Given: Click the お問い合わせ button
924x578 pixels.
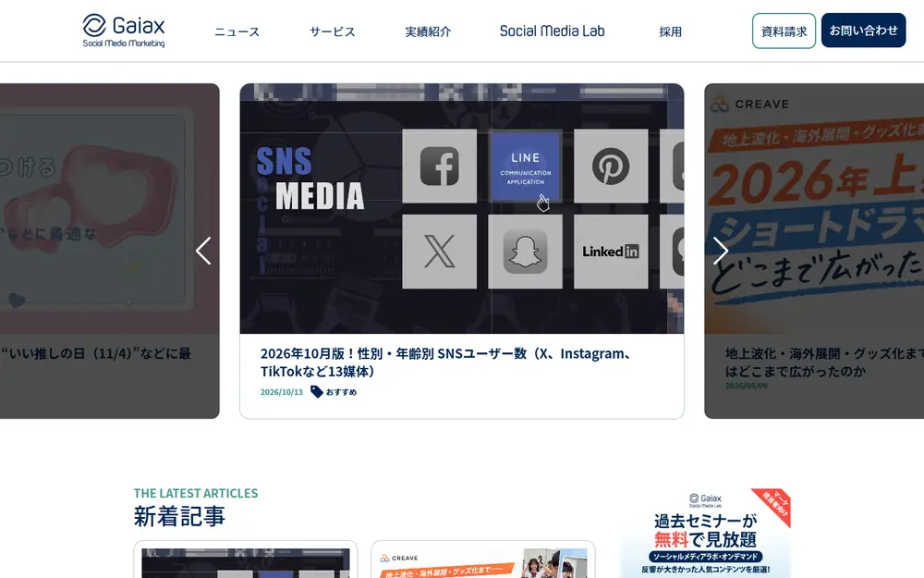Looking at the screenshot, I should coord(863,31).
